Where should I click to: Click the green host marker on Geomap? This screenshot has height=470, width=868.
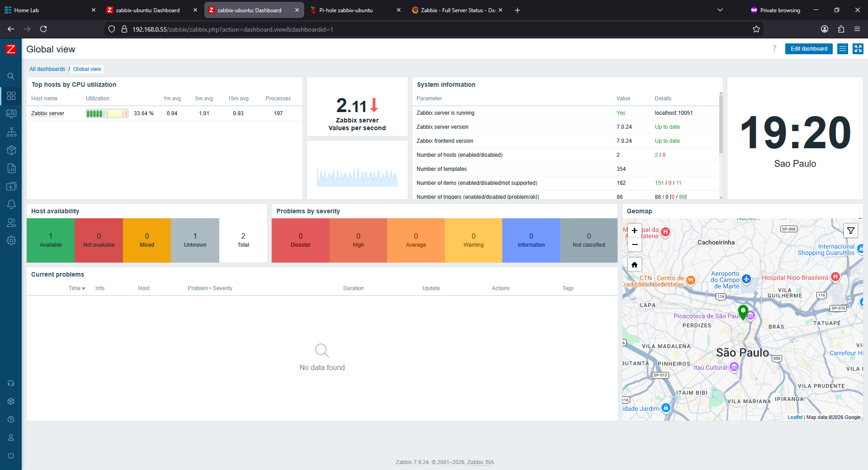tap(743, 312)
